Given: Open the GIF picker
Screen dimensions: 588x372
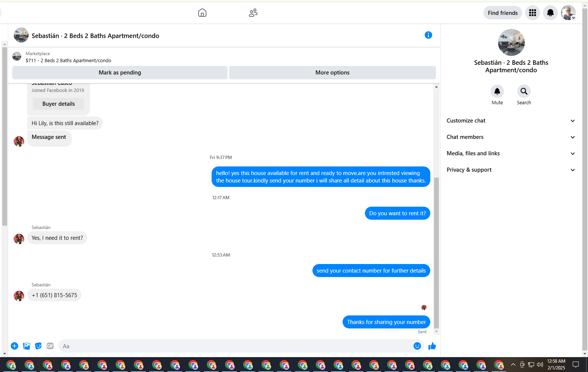Looking at the screenshot, I should click(50, 346).
